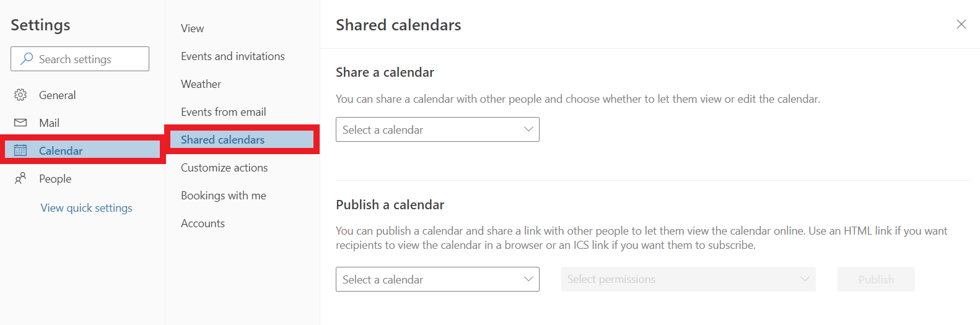980x325 pixels.
Task: Expand Share a calendar dropdown
Action: point(437,129)
